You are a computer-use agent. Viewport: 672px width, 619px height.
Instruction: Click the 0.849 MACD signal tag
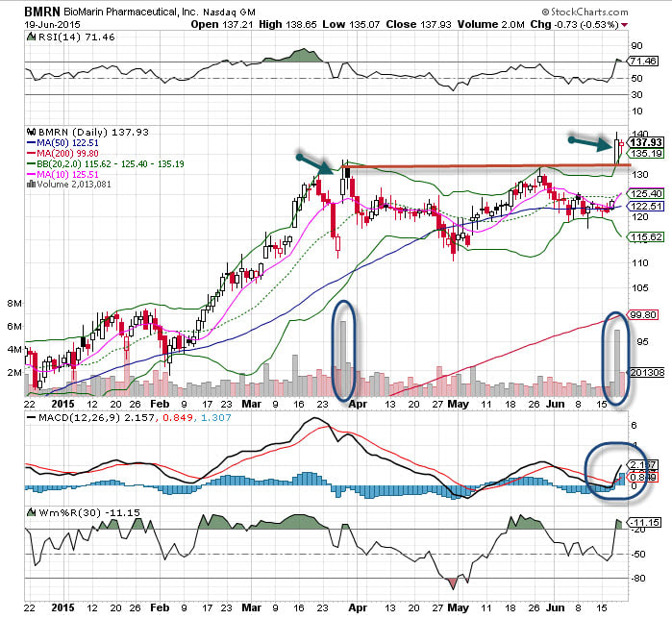(643, 477)
